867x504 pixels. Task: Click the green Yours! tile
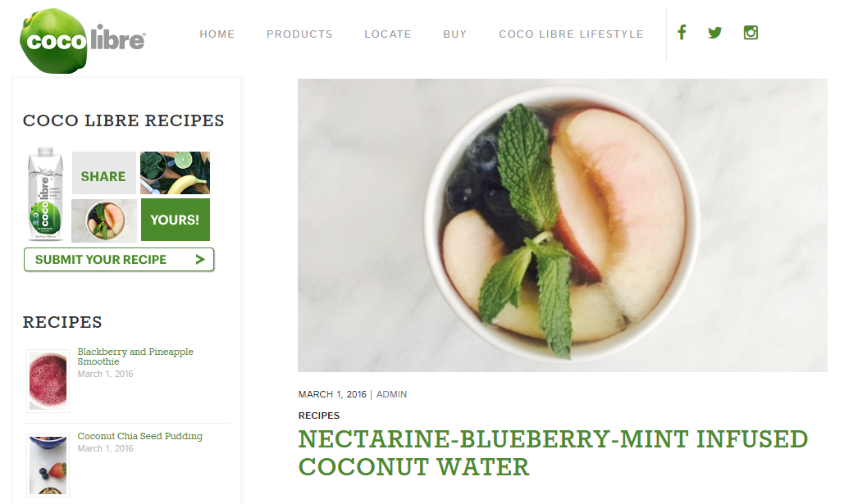coord(176,220)
